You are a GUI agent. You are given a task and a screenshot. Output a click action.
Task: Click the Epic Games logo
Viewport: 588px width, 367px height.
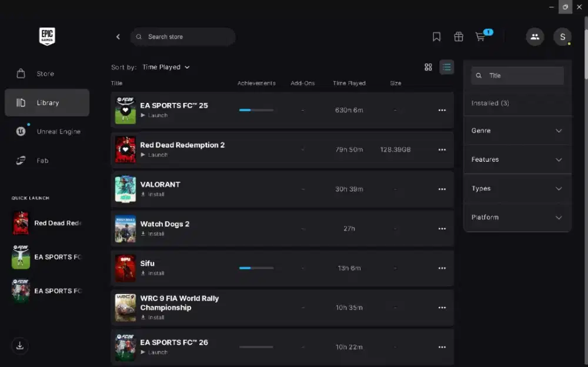(47, 36)
